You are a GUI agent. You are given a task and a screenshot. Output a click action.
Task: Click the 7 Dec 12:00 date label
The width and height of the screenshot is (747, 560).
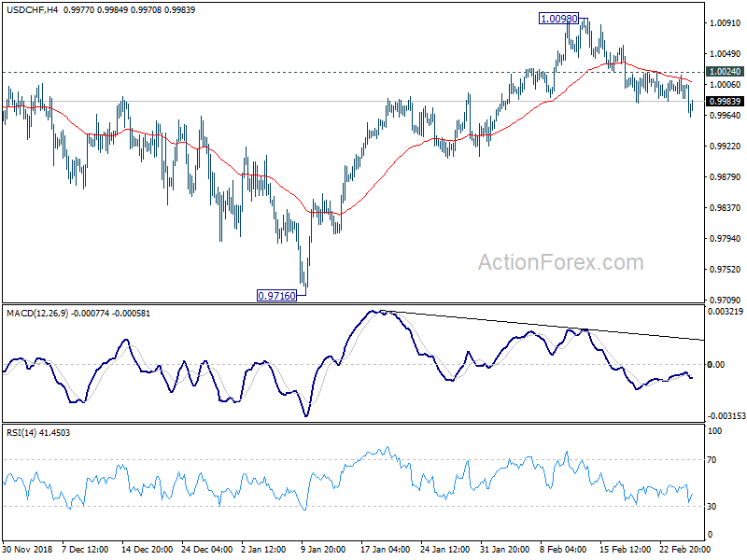point(85,549)
